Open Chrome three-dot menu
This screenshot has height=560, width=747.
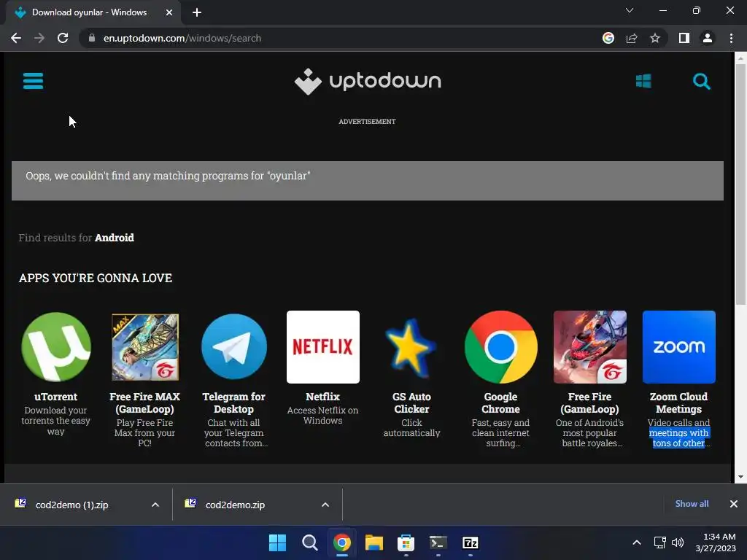point(731,38)
